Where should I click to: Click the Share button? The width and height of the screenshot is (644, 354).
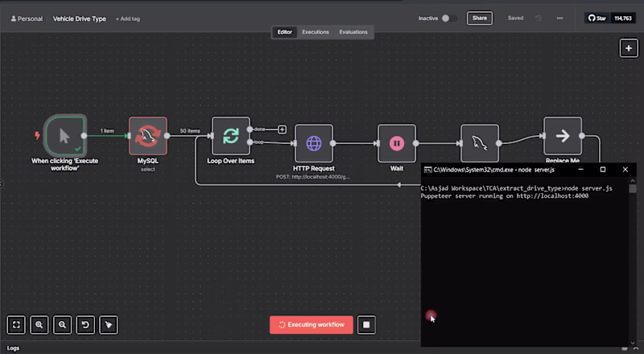pos(479,18)
